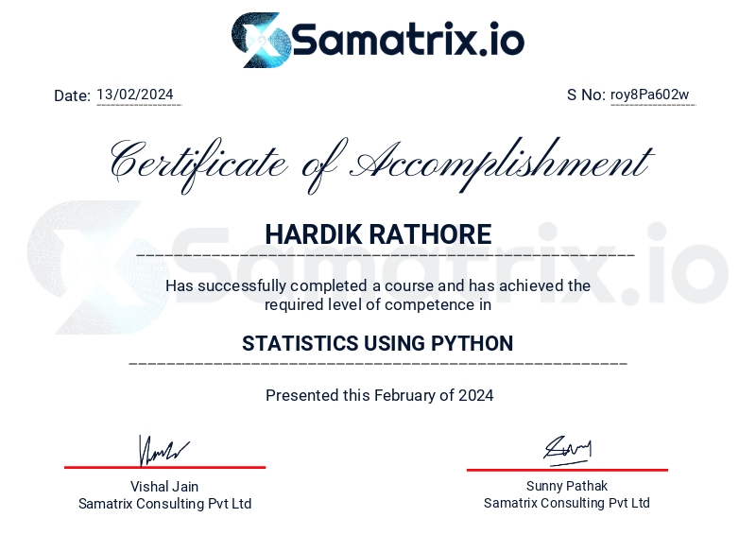The width and height of the screenshot is (756, 535).
Task: Click the Certificate of Accomplishment heading
Action: (378, 162)
